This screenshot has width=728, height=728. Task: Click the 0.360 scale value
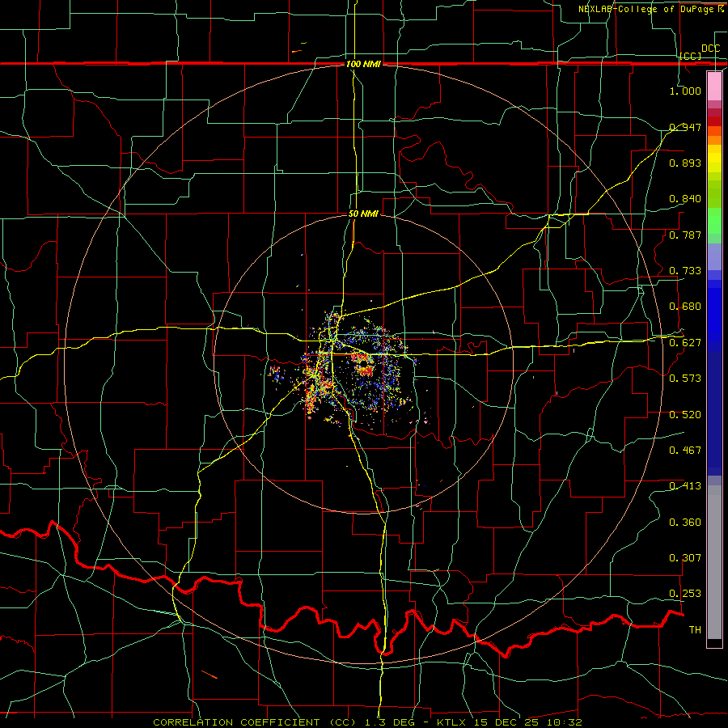click(x=685, y=523)
